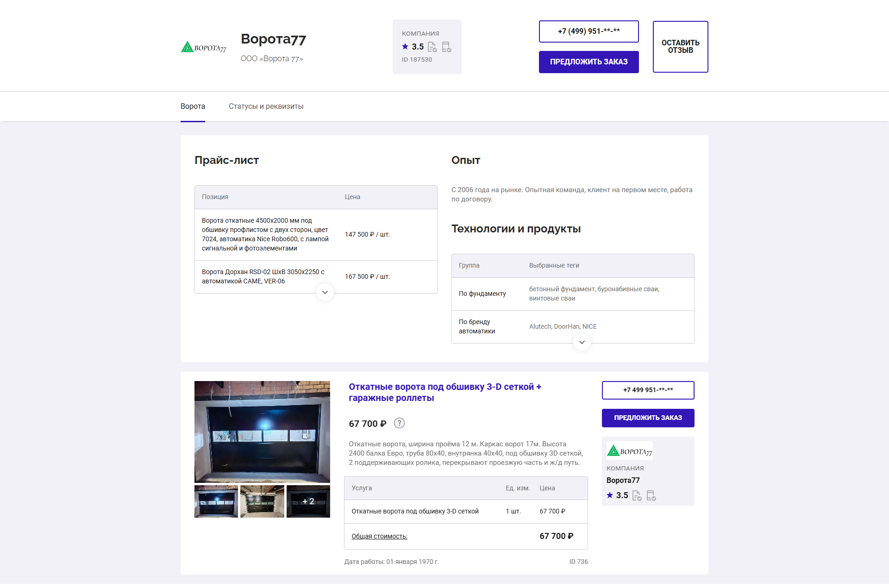Click verified document icon next to 3.5 rating

pos(432,47)
